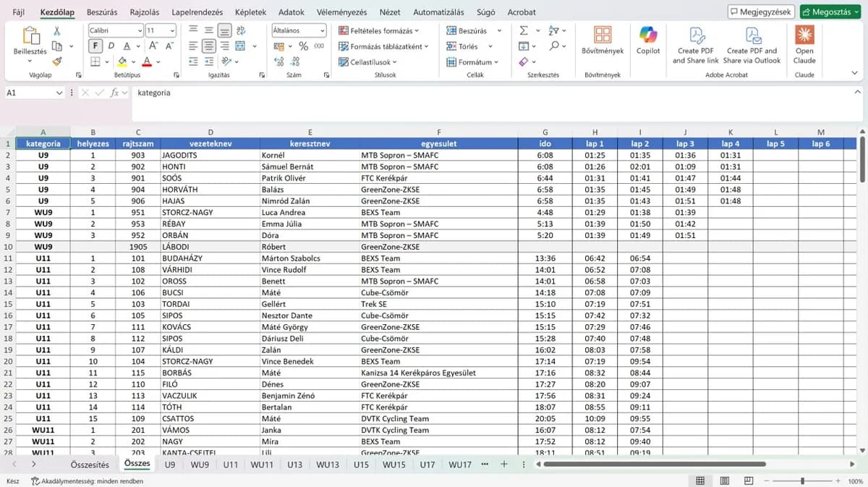Launch Copilot from the ribbon
Viewport: 868px width, 487px height.
tap(648, 41)
